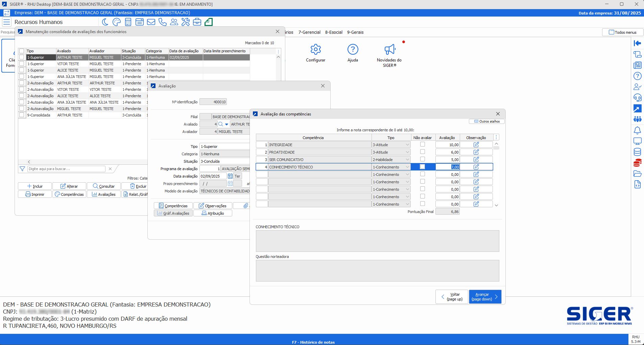Open Tipo dropdown for CONHECIMENTO TÉCNICO row
The image size is (644, 345).
(407, 167)
